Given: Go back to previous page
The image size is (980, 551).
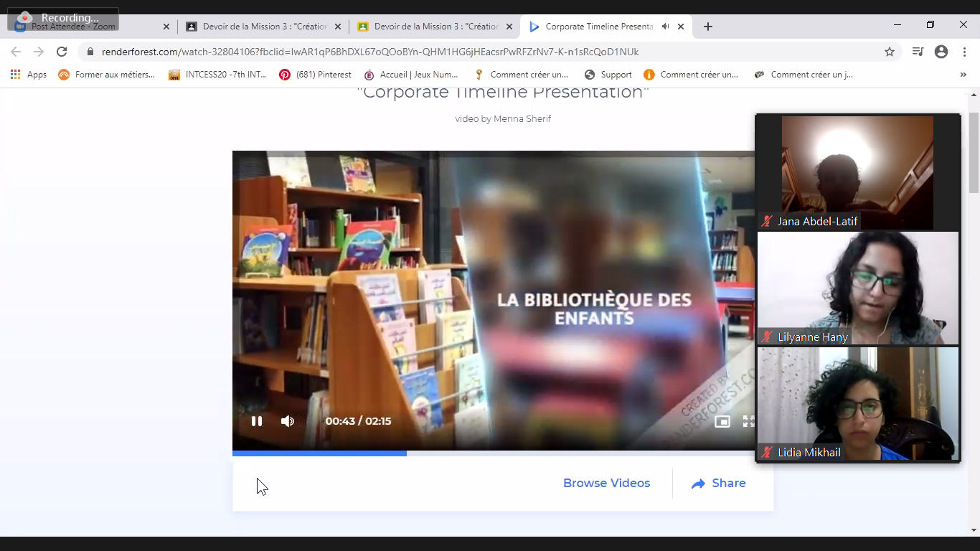Looking at the screenshot, I should [x=16, y=52].
